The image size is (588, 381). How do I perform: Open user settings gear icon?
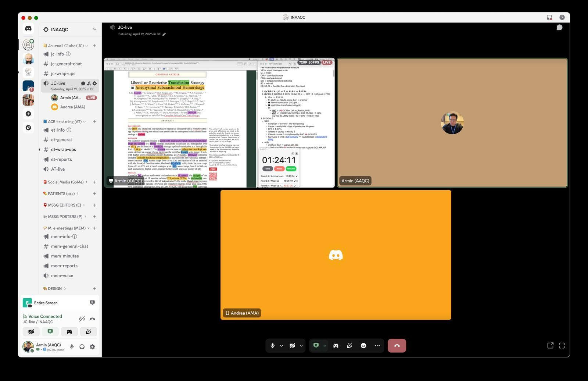[x=92, y=347]
